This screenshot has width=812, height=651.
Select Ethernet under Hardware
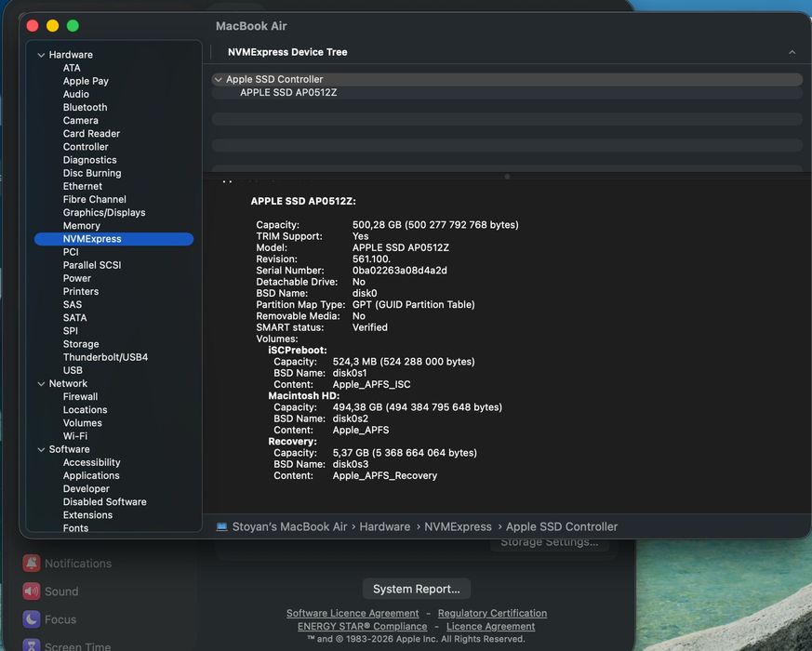pyautogui.click(x=83, y=186)
